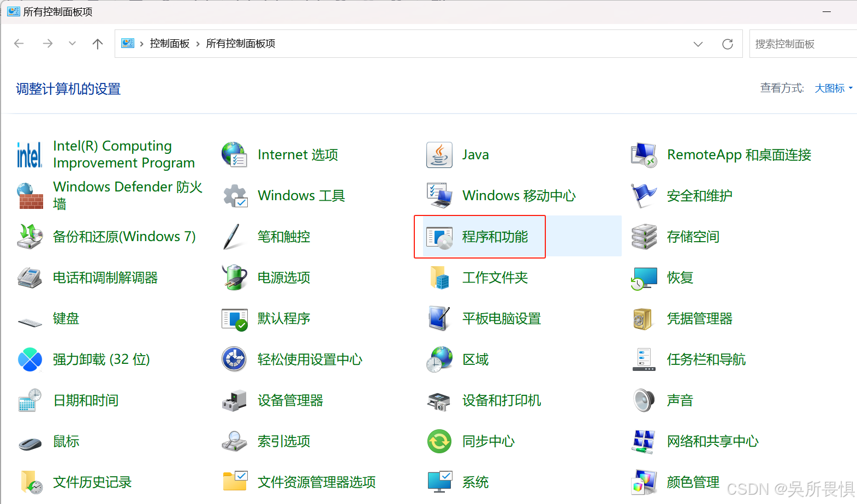Click the 电源选项 battery icon

coord(235,278)
